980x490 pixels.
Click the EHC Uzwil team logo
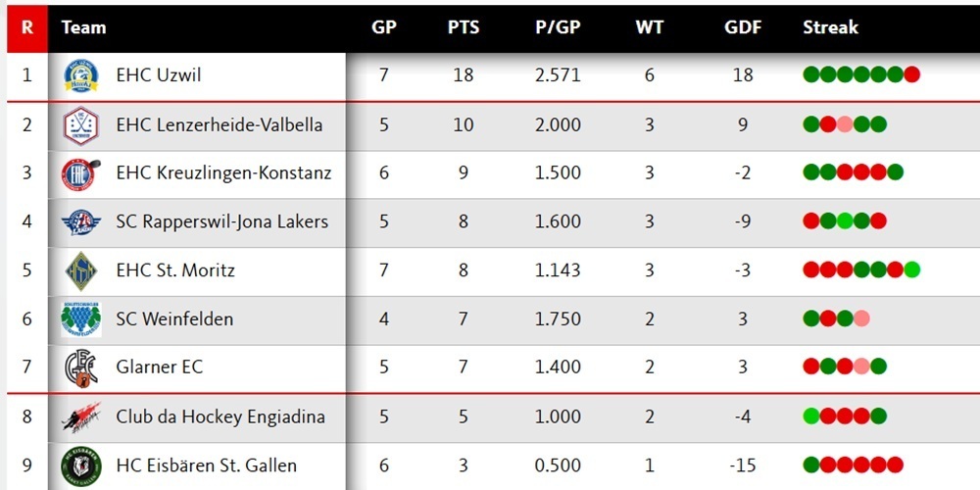[x=80, y=75]
